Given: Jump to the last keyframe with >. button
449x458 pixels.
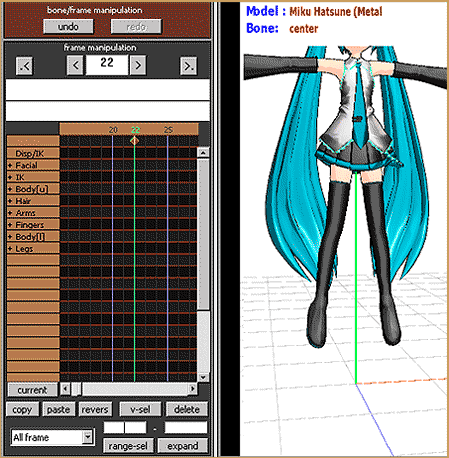Looking at the screenshot, I should click(x=188, y=66).
